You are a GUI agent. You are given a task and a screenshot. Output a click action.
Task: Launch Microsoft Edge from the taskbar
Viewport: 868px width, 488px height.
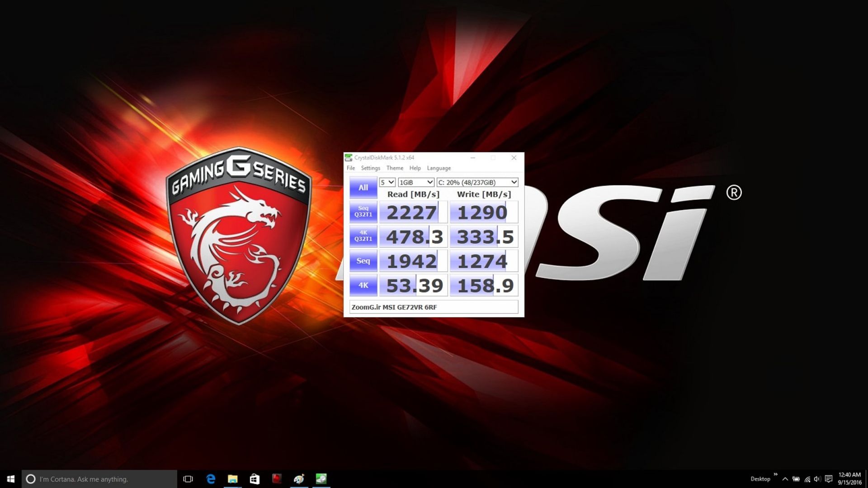(x=211, y=479)
